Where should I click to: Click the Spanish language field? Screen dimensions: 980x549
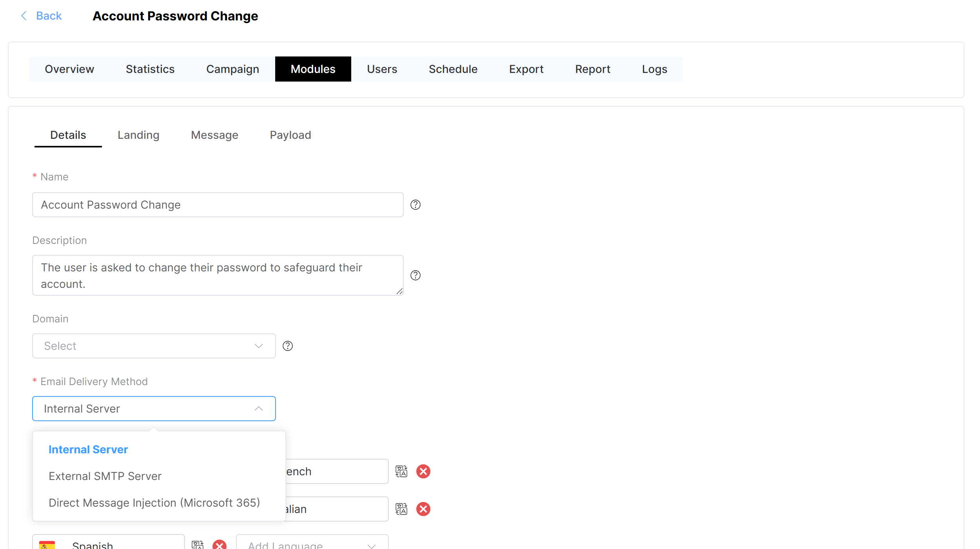[109, 542]
